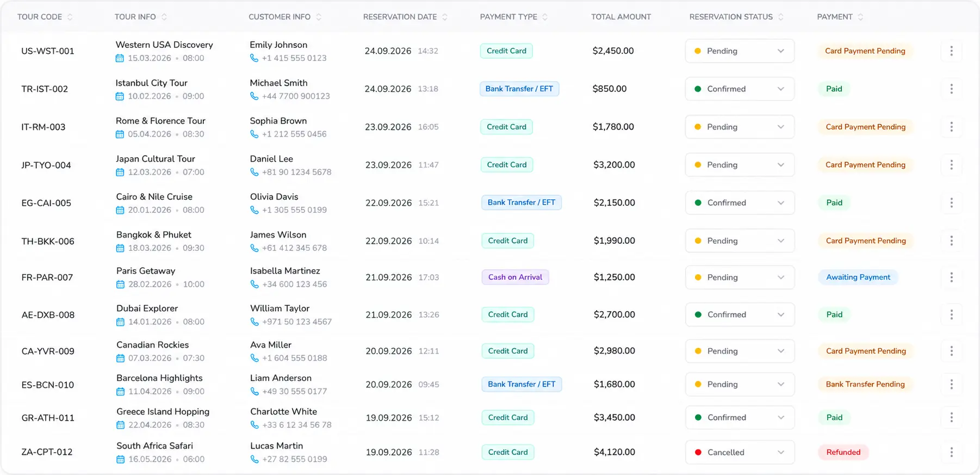Click the Bangkok & Phuket tour name

pos(154,235)
